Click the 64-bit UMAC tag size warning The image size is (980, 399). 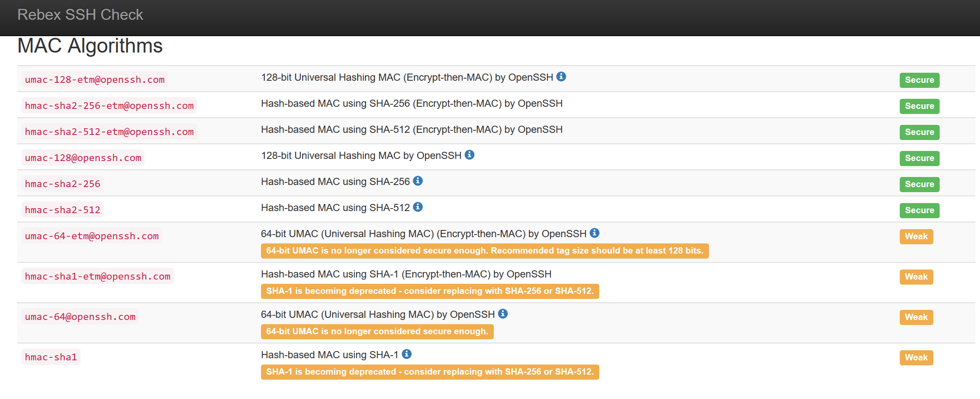485,251
